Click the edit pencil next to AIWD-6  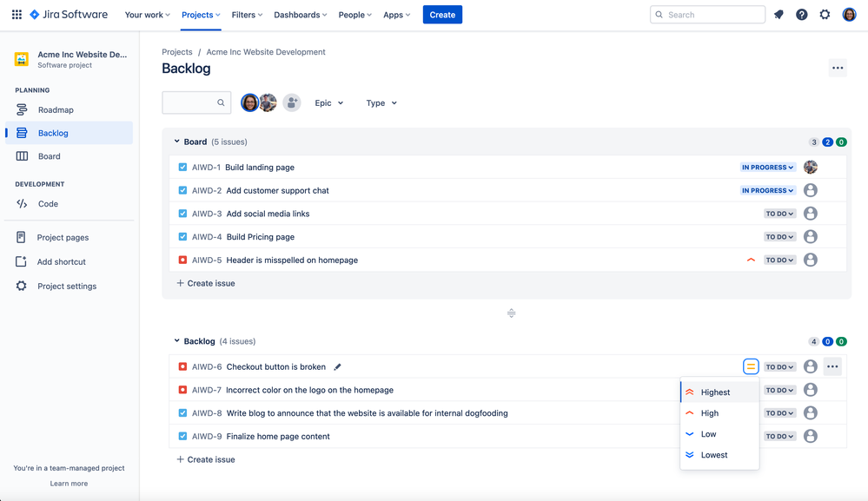point(337,366)
